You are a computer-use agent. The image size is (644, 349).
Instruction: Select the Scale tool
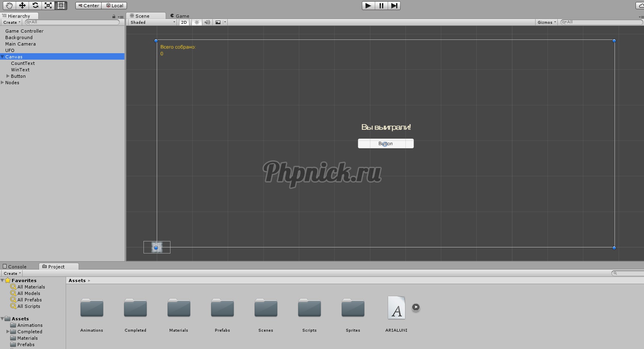tap(48, 6)
